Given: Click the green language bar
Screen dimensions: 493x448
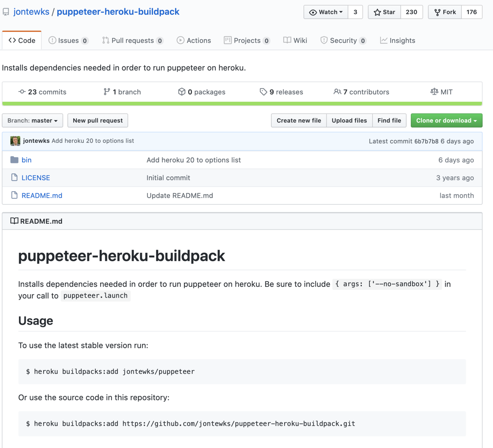Looking at the screenshot, I should tap(242, 104).
